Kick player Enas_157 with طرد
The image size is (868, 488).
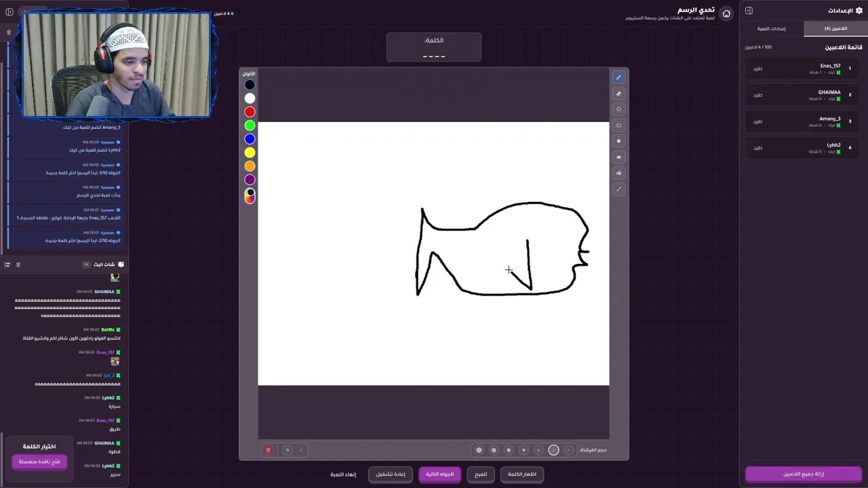[757, 68]
